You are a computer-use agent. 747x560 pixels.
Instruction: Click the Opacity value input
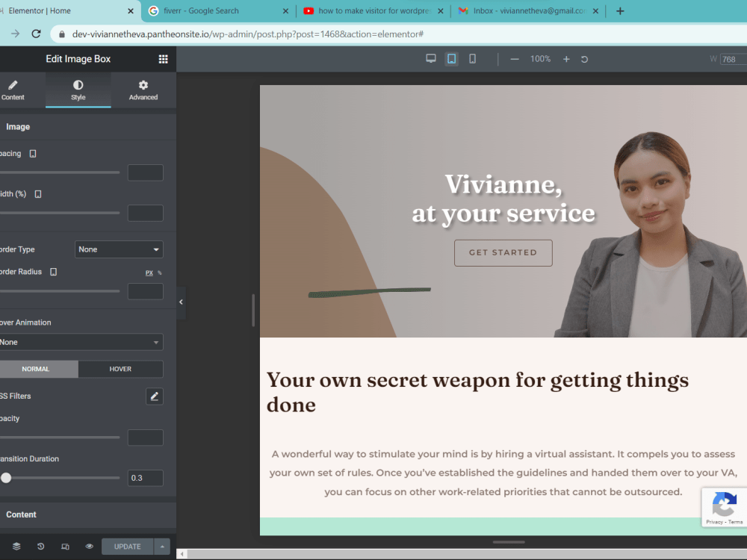146,437
